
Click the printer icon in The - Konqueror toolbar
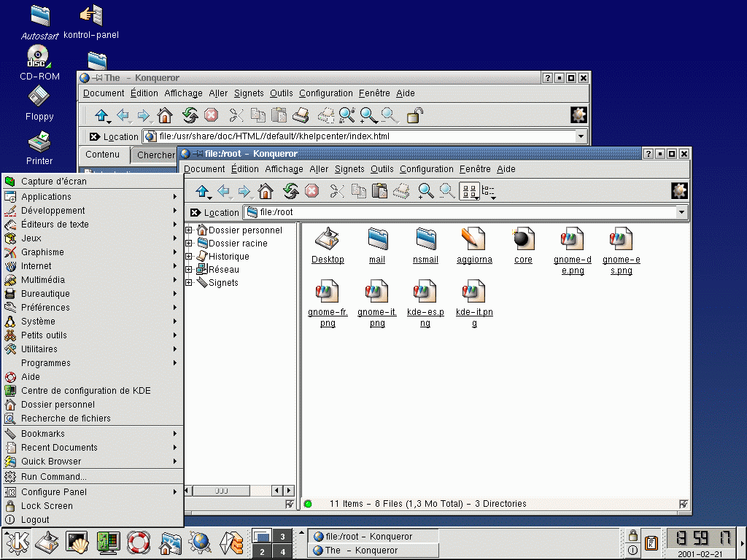(x=301, y=115)
